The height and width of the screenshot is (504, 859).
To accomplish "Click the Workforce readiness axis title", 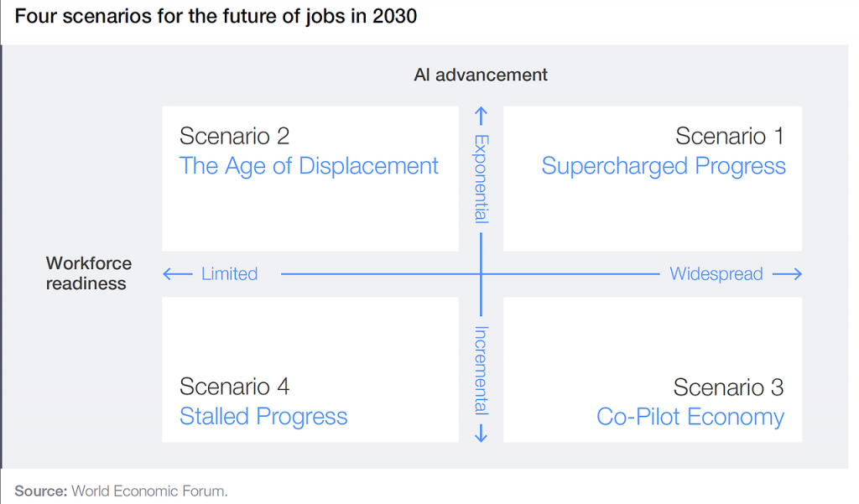I will tap(88, 273).
